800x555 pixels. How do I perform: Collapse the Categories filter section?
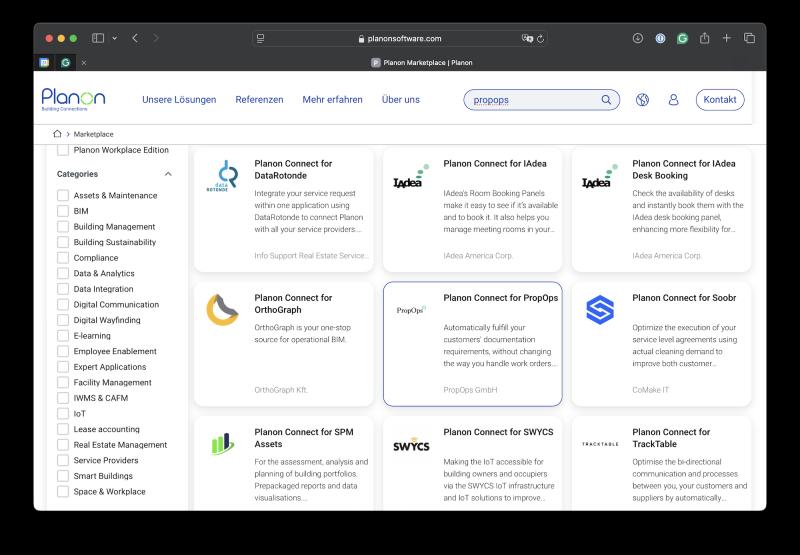pyautogui.click(x=167, y=174)
